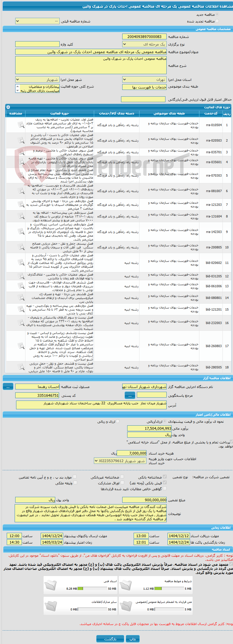Image resolution: width=233 pixels, height=644 pixels.
Task: Click the بازگشت button
Action: [110, 639]
